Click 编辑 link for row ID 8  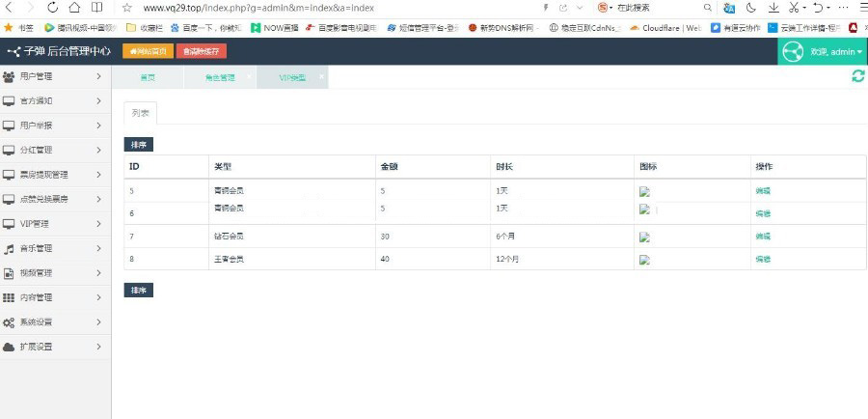click(x=762, y=259)
